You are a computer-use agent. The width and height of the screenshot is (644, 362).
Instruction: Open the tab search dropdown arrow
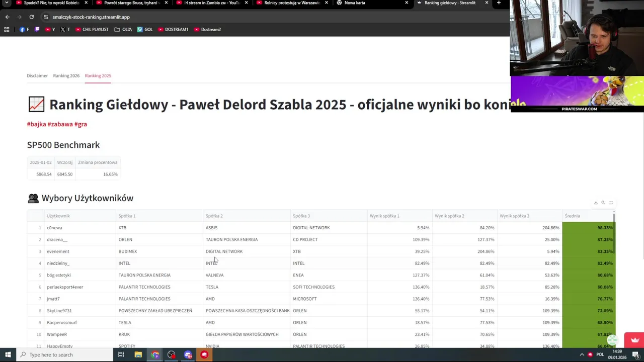coord(6,3)
